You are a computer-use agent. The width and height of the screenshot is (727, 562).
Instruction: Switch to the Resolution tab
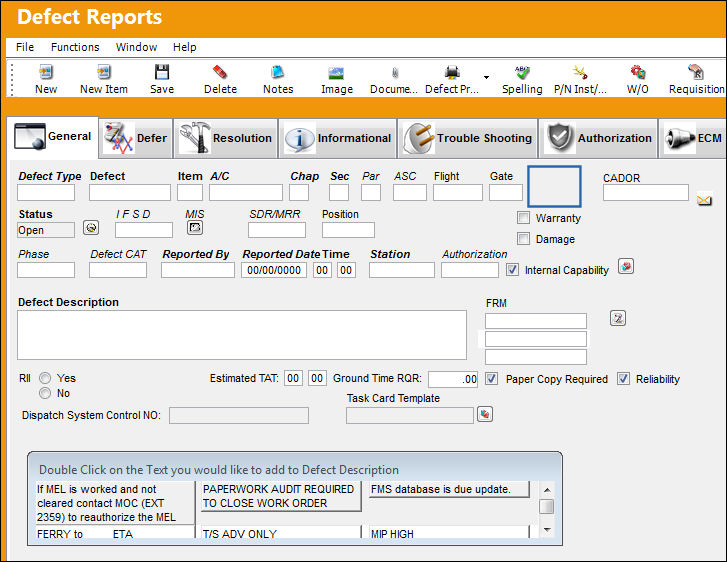(x=226, y=138)
